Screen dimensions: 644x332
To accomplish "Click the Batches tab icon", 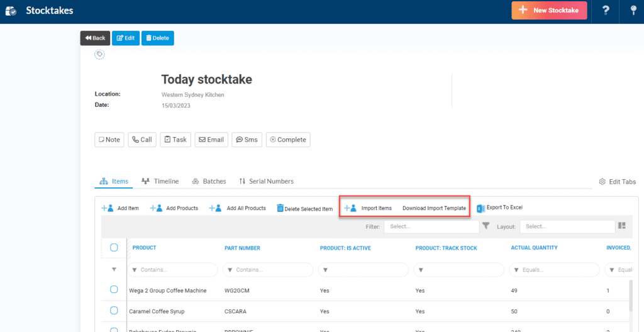I will [196, 181].
